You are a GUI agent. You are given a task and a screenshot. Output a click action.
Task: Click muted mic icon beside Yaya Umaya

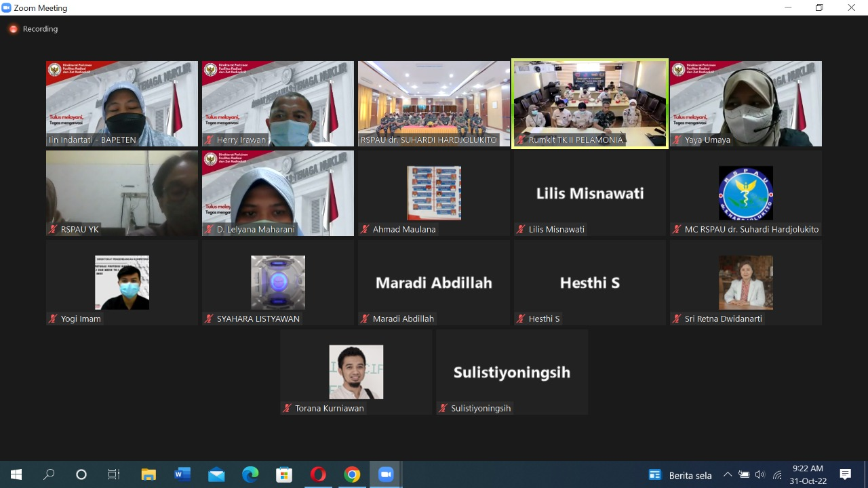point(677,140)
